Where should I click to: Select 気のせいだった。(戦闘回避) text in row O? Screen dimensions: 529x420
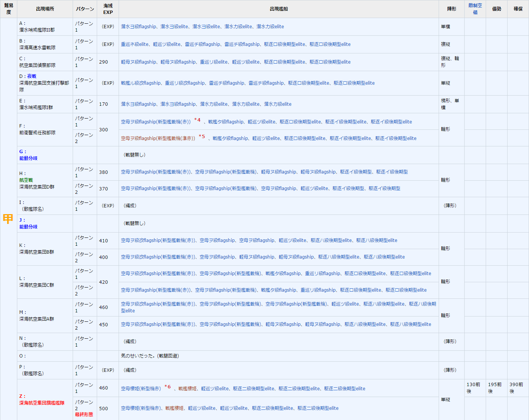tap(150, 356)
